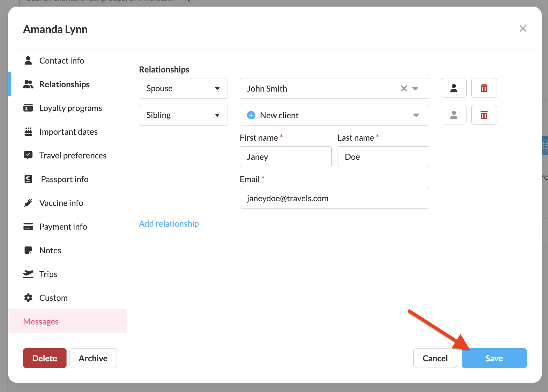Click the Email input field

click(x=334, y=198)
